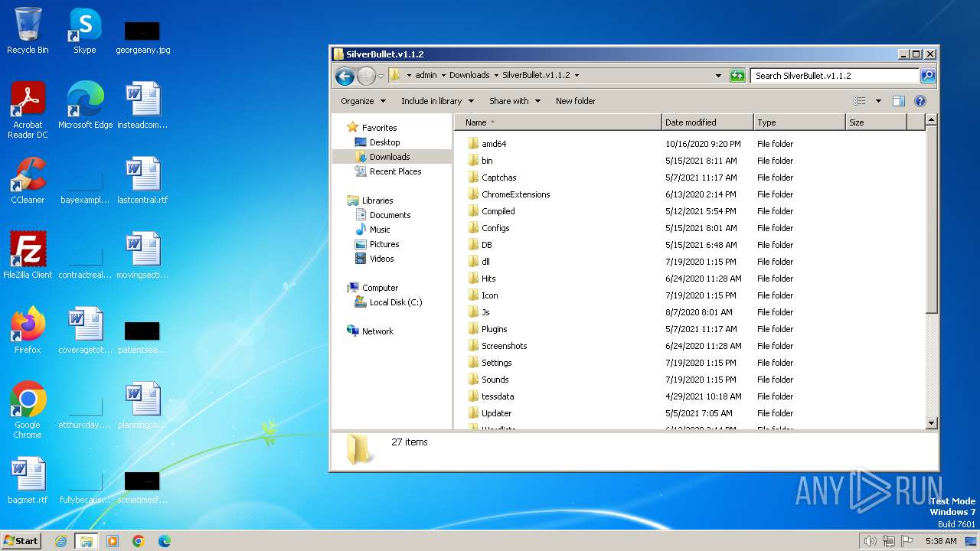Expand the view options dropdown arrow

[878, 101]
